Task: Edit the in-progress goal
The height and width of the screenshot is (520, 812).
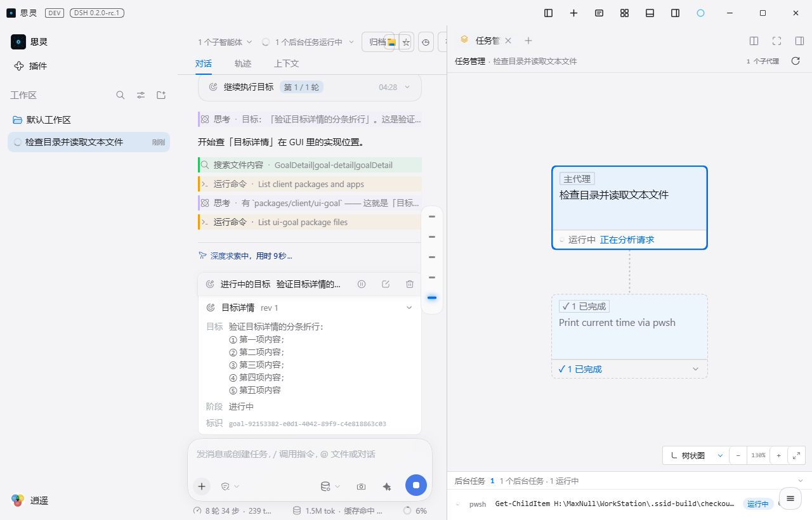Action: (x=386, y=284)
